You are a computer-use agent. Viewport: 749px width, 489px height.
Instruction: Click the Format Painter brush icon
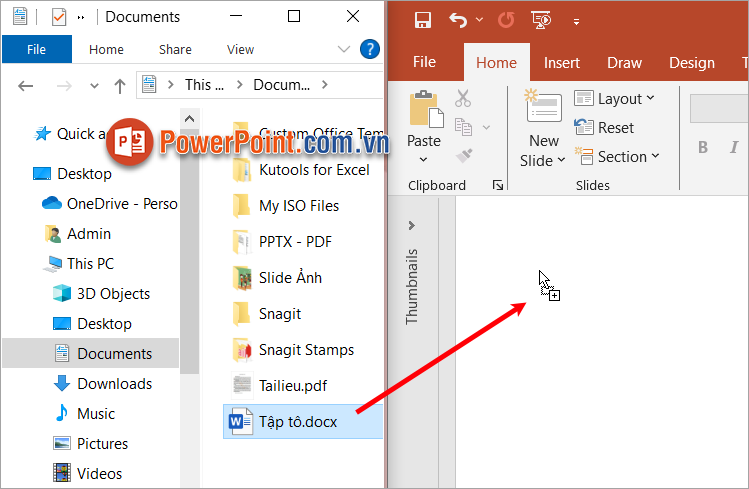point(463,155)
